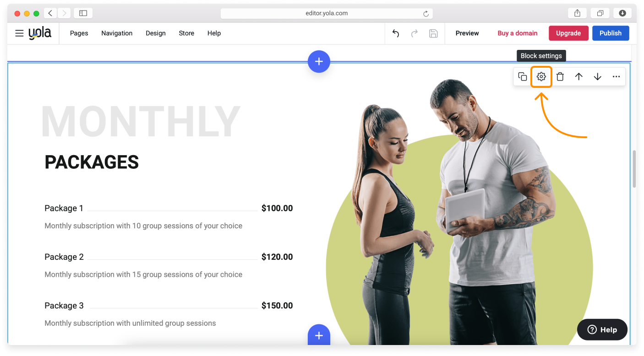Viewport: 644px width, 356px height.
Task: Click the editor.yola.com address bar
Action: 326,13
